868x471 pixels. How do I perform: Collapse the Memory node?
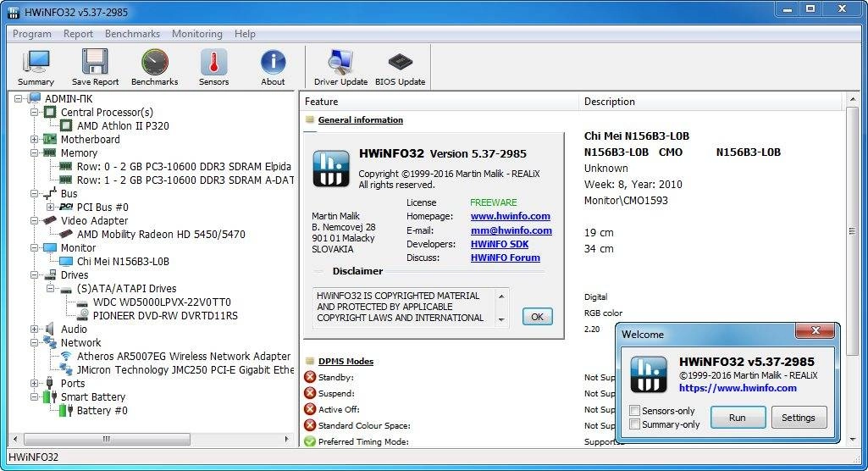[35, 152]
